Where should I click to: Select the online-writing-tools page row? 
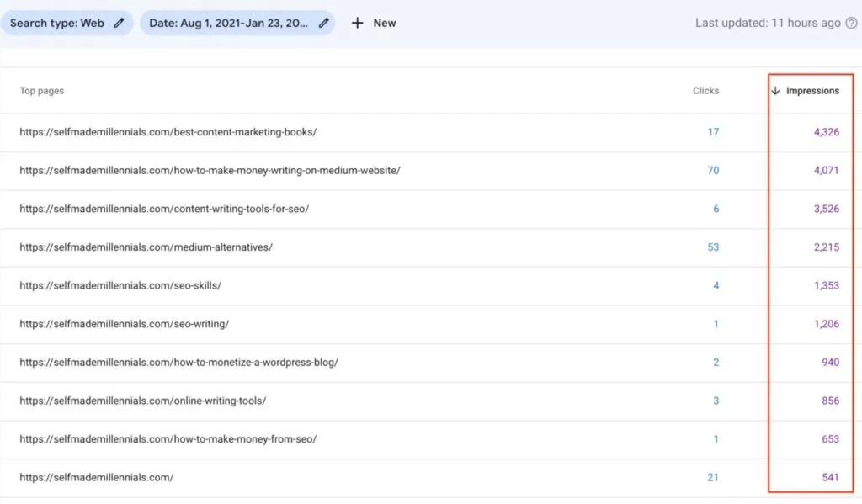[143, 401]
